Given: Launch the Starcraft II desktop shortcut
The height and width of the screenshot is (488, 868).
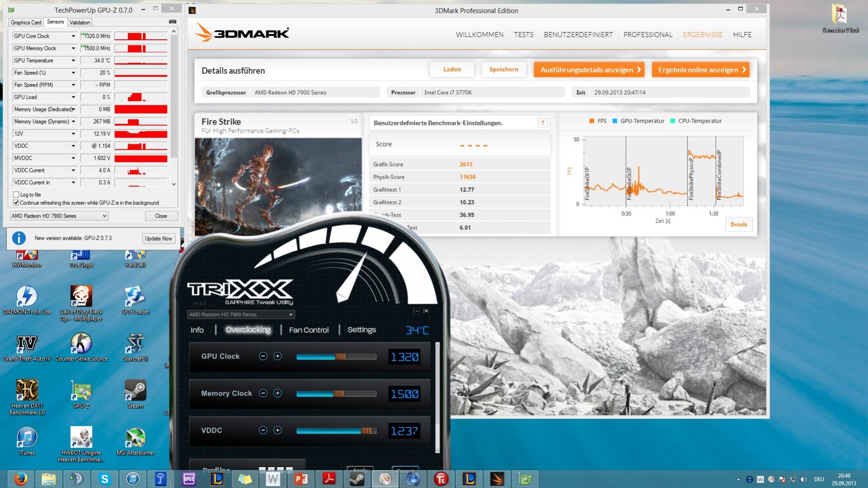Looking at the screenshot, I should tap(135, 347).
